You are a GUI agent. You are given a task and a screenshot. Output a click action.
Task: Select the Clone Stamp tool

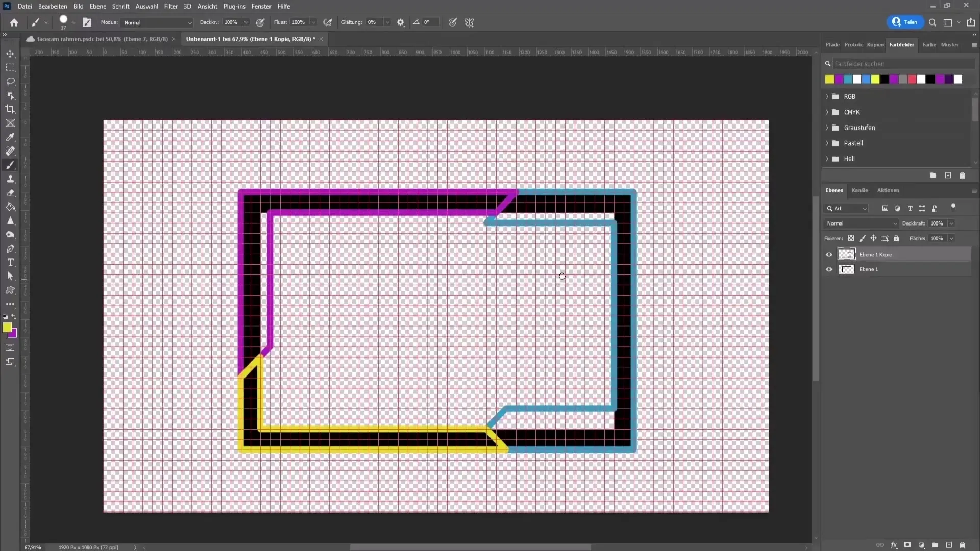[x=10, y=179]
